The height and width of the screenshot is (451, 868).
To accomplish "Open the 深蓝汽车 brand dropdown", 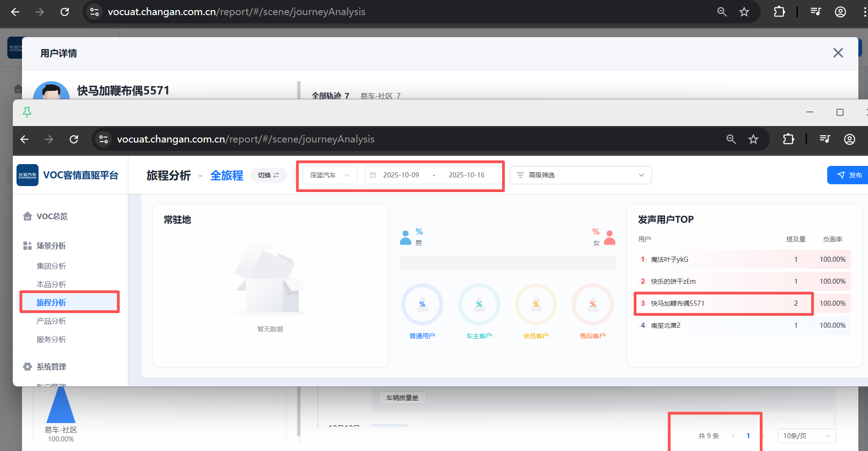I will tap(330, 175).
